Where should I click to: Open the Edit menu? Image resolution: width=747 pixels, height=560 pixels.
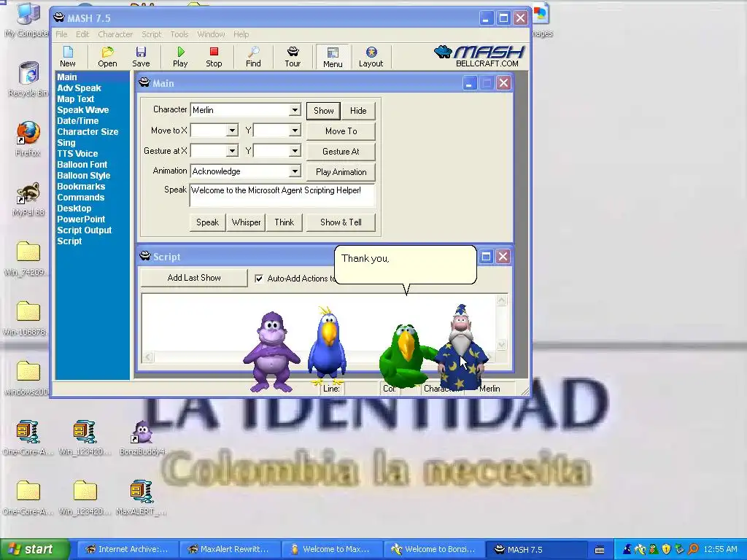(x=82, y=34)
